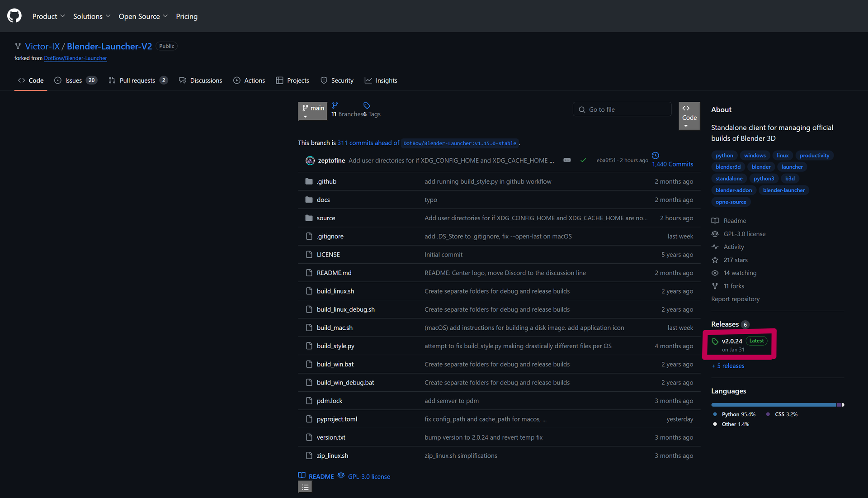
Task: Click the eye icon next to 14 watching
Action: 715,273
